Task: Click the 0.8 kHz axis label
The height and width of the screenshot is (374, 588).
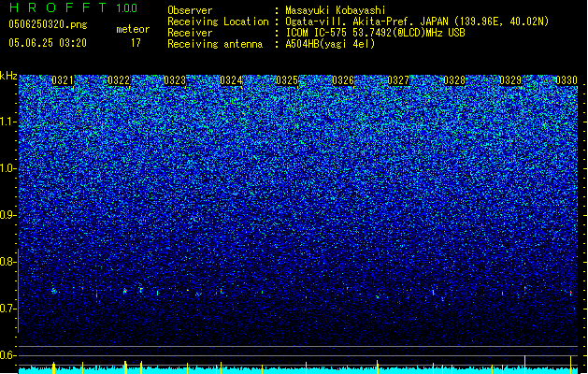Action: click(x=7, y=262)
